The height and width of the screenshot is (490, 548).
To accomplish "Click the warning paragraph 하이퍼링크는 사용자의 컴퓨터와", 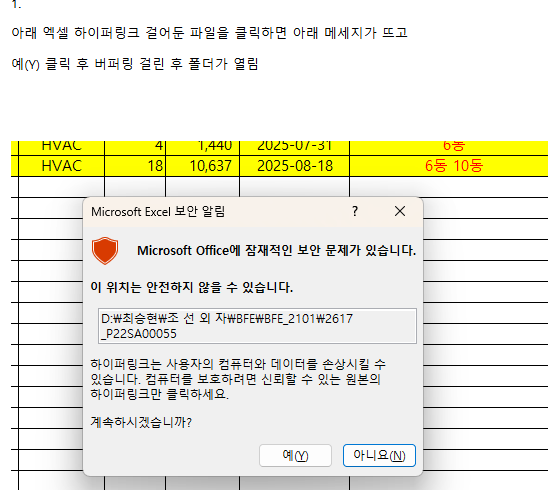I will point(238,379).
